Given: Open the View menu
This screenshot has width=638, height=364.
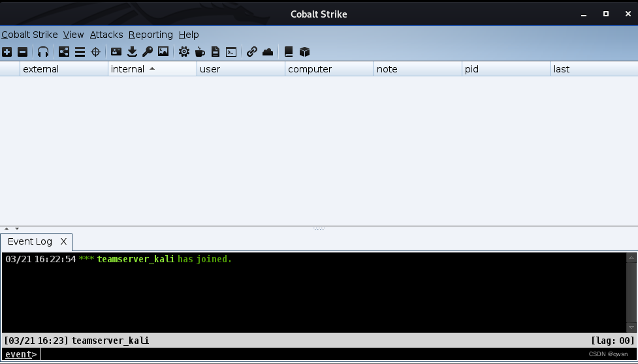Looking at the screenshot, I should click(x=73, y=35).
